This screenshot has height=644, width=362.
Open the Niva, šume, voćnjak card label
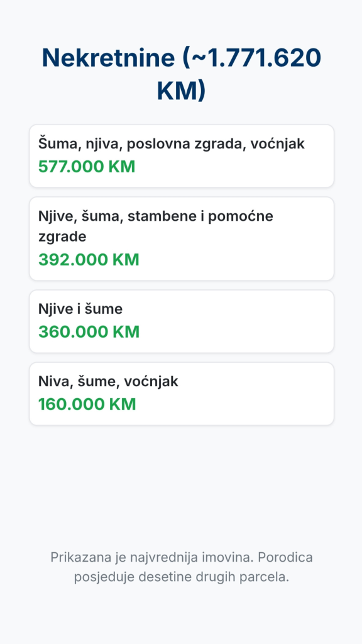pos(108,382)
